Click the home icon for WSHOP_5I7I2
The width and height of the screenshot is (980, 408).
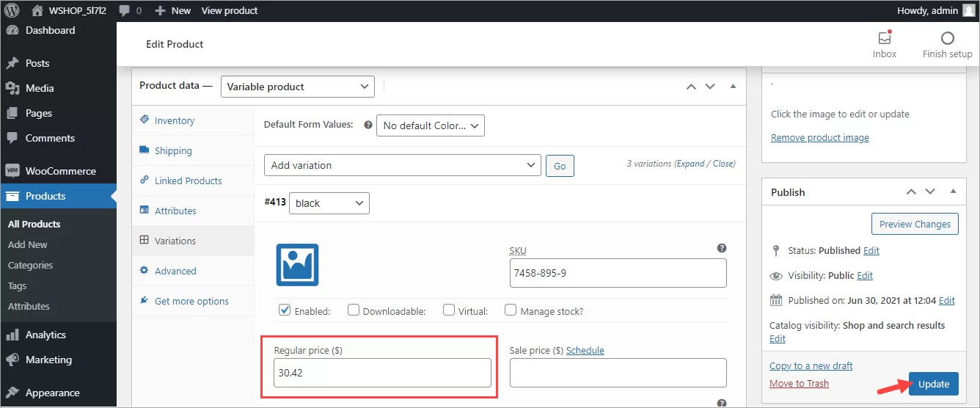click(37, 10)
